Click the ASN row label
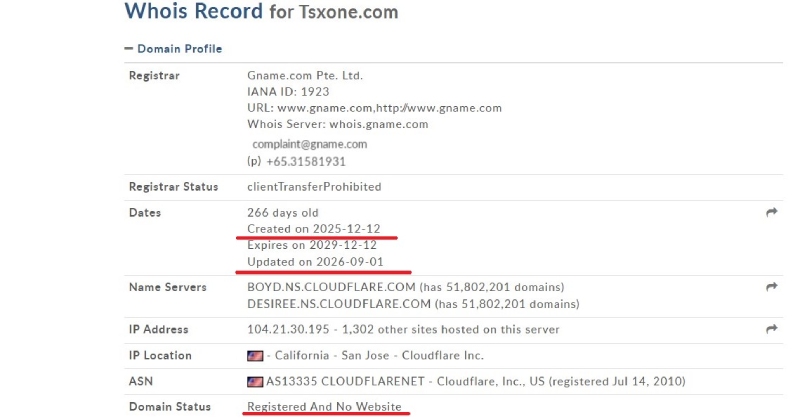Screen dimensions: 800x419 click(141, 381)
